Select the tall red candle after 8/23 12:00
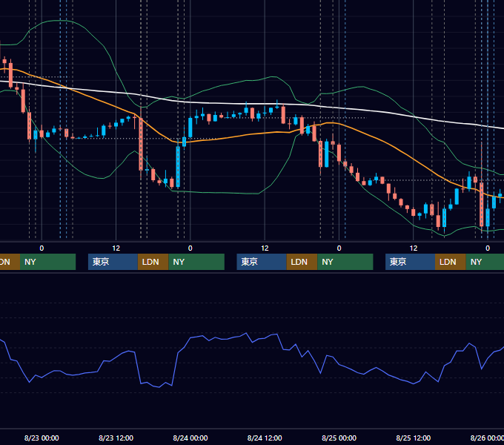The image size is (504, 445). tap(141, 144)
